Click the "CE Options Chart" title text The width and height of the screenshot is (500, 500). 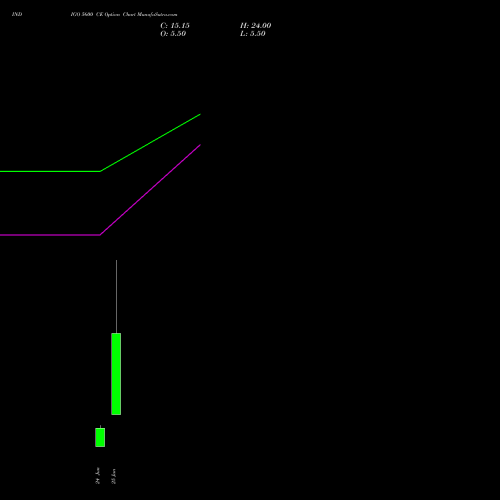pyautogui.click(x=116, y=14)
